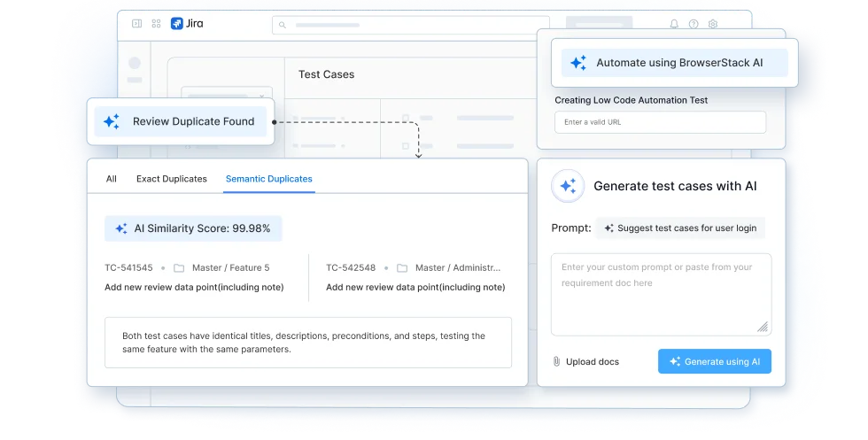Click the user avatar in left sidebar
The image size is (868, 440).
click(x=135, y=63)
